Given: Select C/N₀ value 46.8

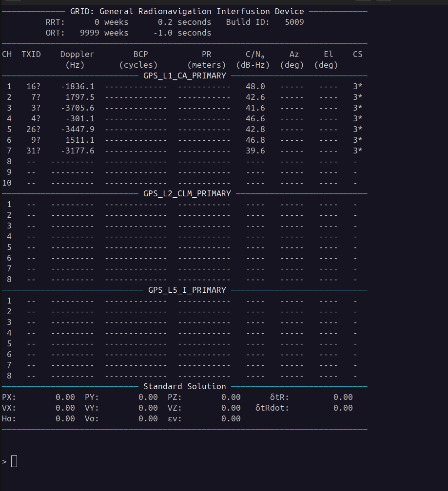Looking at the screenshot, I should [x=255, y=140].
